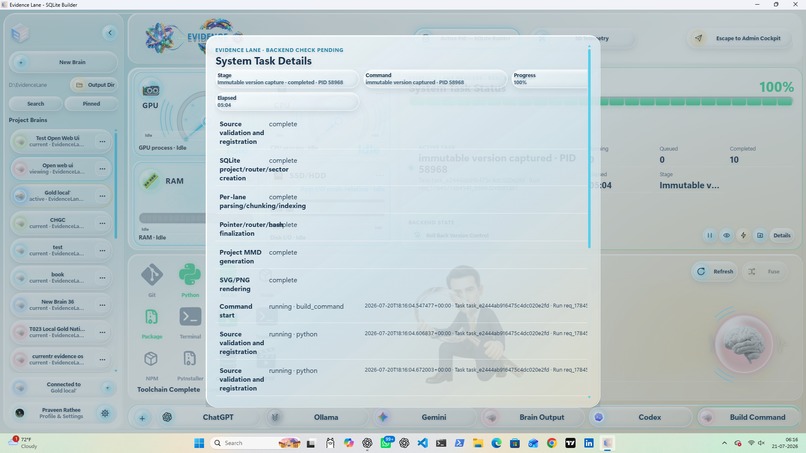Open the ChatGPT tab in bottom bar
Screen dimensions: 806x453
coord(210,418)
